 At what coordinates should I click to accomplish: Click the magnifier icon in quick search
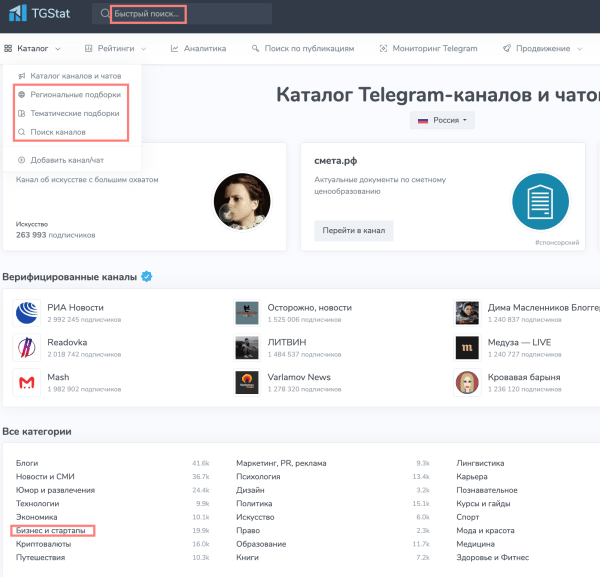[104, 14]
